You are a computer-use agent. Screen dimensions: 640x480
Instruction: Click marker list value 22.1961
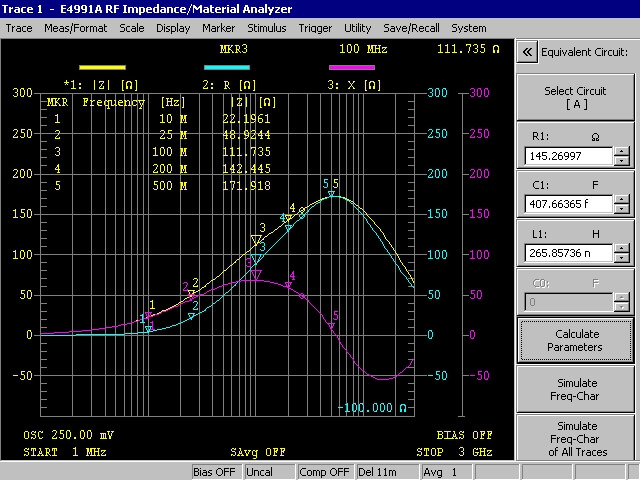click(x=246, y=119)
